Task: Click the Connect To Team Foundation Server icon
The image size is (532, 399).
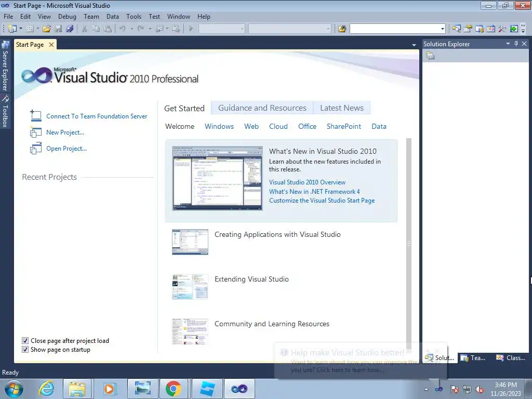Action: coord(36,116)
